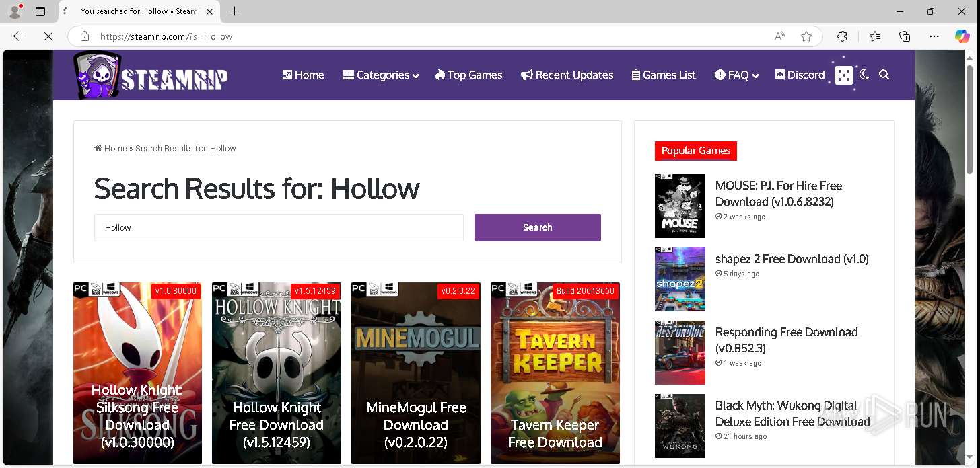Open Responding game thumbnail
Screen dimensions: 980x468
pos(680,352)
